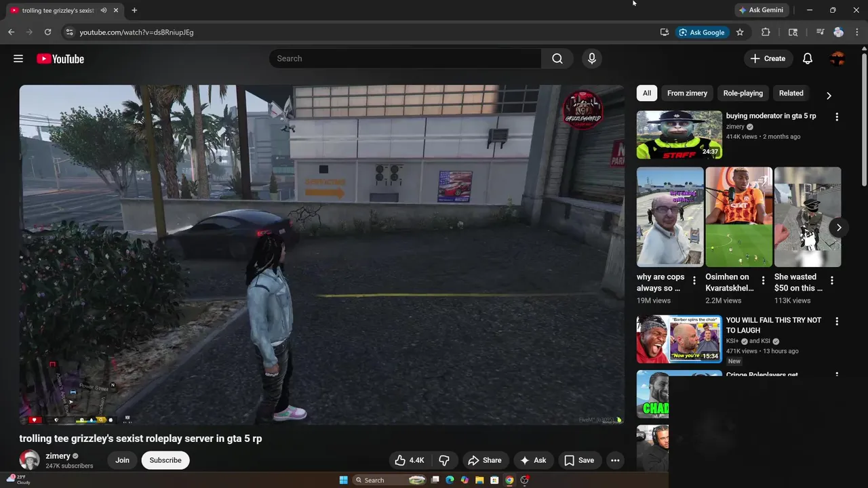Open Chrome three-dot menu
868x488 pixels.
(857, 32)
